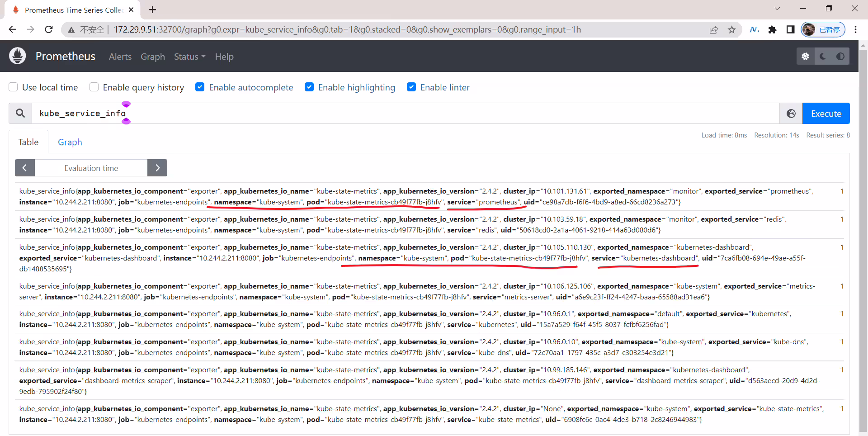Open the Graph page in navbar
Image resolution: width=868 pixels, height=436 pixels.
pos(153,57)
